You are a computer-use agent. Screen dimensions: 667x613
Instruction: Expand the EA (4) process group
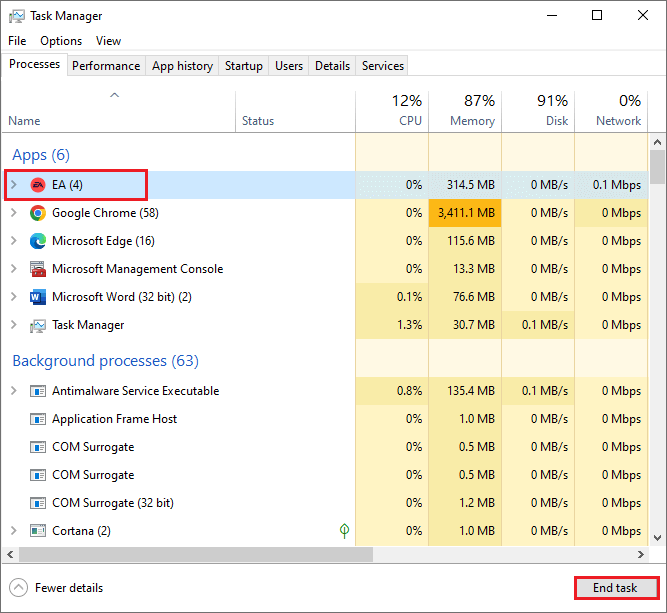click(x=14, y=185)
